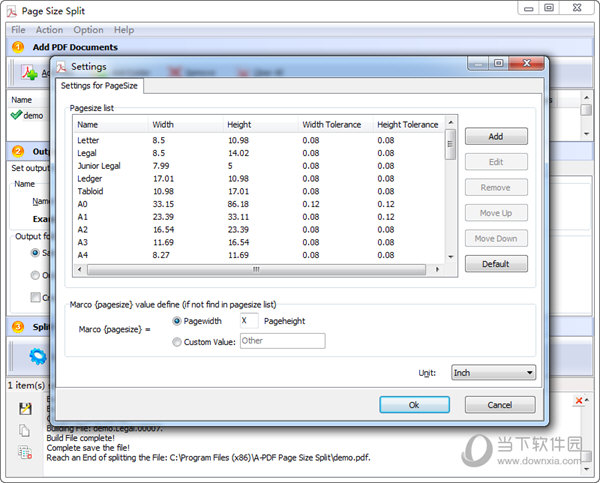Click the pagesize list vertical scrollbar thumb
600x483 pixels.
click(x=451, y=144)
